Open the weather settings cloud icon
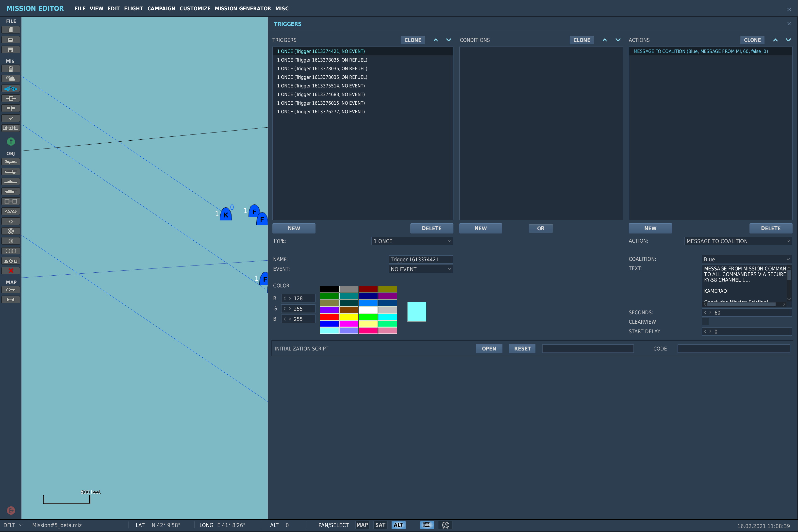Viewport: 798px width, 532px height. tap(11, 79)
